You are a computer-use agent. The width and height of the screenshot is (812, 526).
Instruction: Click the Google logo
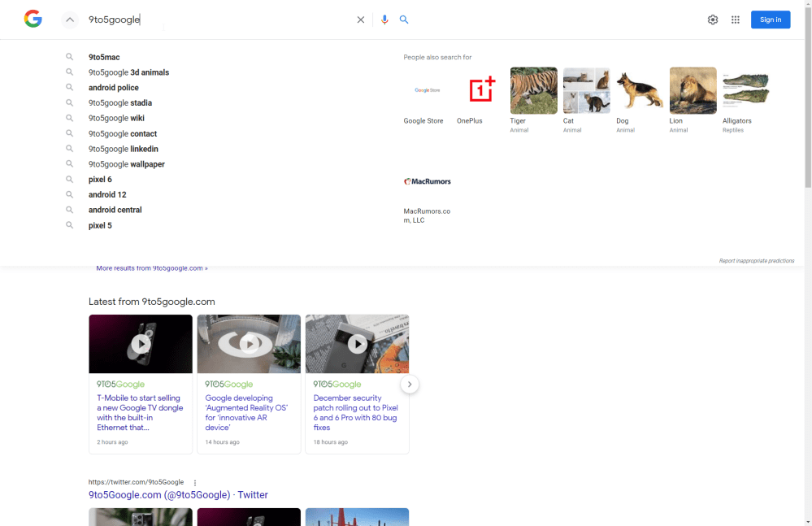[x=33, y=20]
